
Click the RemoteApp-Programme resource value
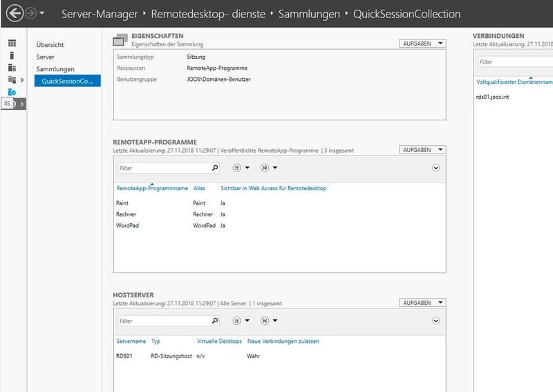217,68
